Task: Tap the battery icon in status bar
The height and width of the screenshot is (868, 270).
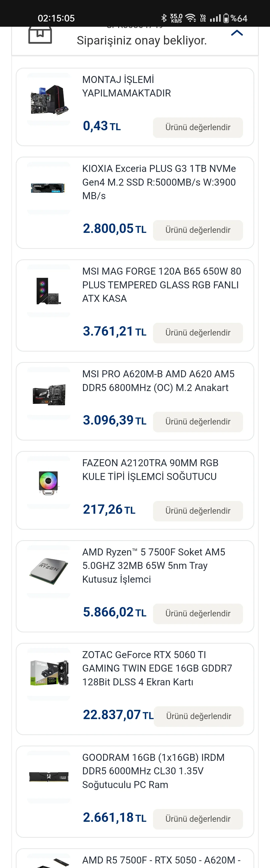Action: [226, 18]
